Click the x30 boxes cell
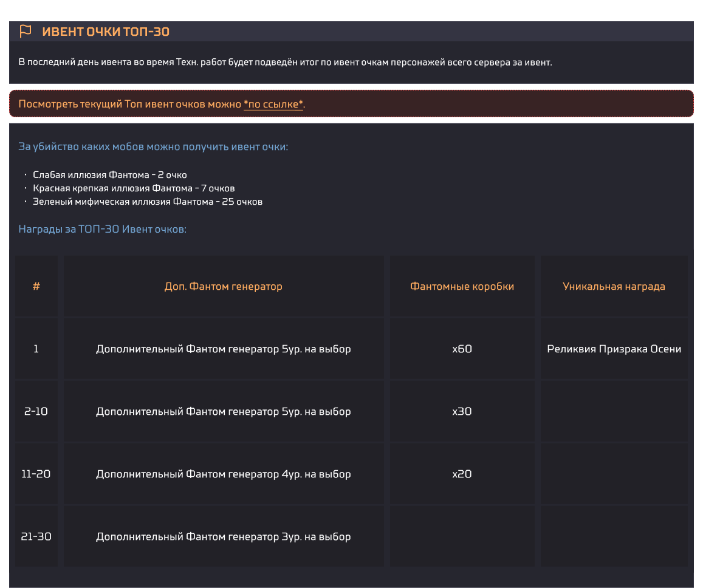 pyautogui.click(x=462, y=412)
